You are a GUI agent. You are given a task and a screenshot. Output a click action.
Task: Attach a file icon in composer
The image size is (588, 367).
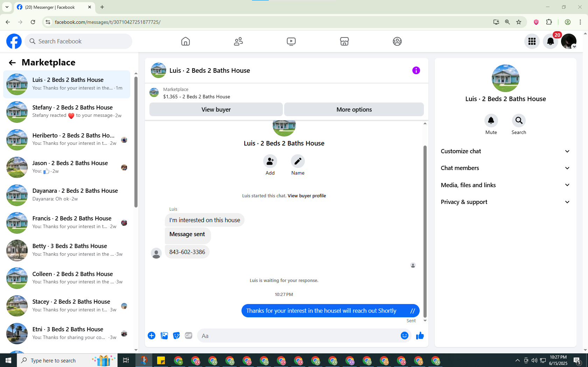[164, 336]
